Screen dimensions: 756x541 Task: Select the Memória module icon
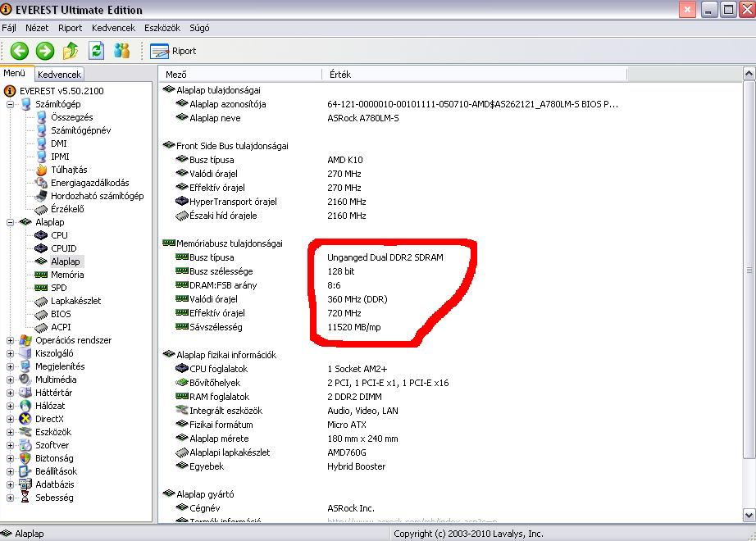point(41,275)
